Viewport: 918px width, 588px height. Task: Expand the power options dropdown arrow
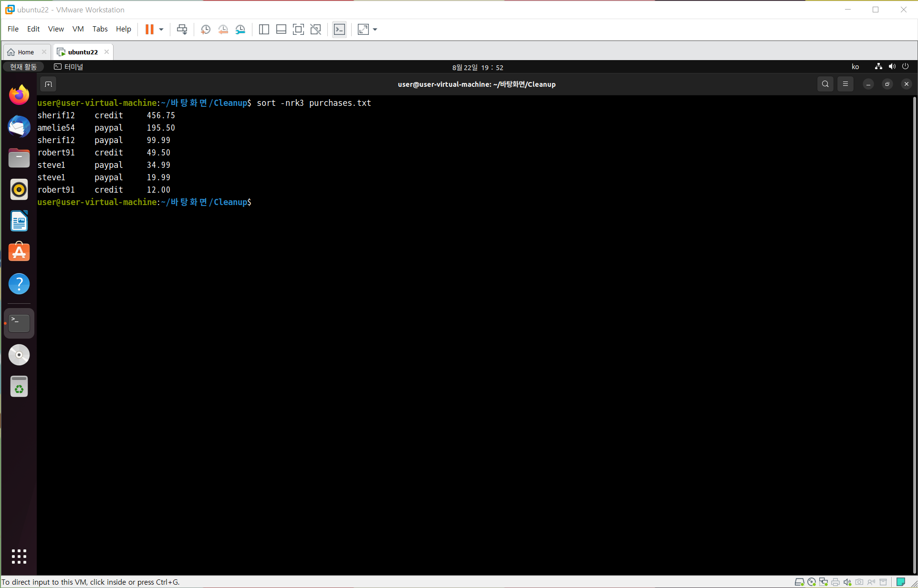(x=161, y=30)
